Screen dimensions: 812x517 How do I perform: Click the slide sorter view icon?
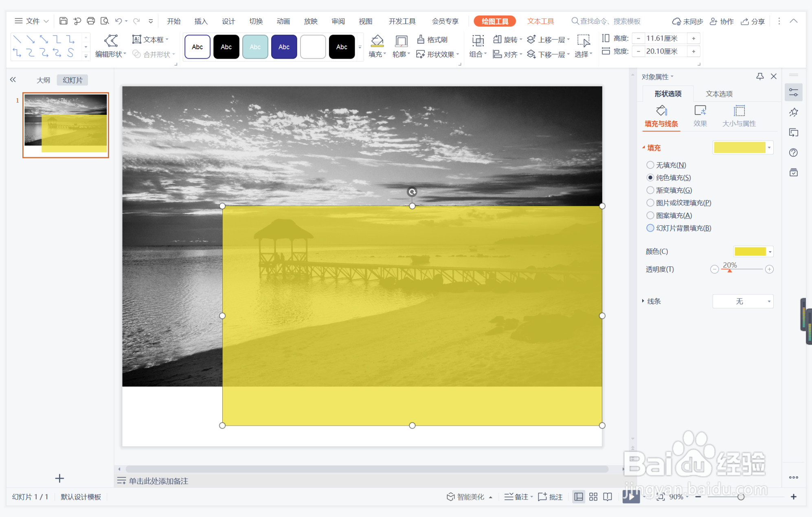point(593,497)
